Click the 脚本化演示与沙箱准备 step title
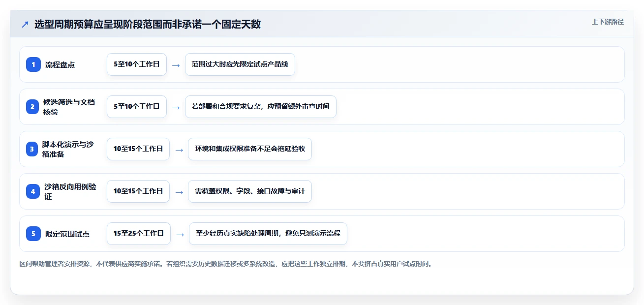 tap(67, 149)
